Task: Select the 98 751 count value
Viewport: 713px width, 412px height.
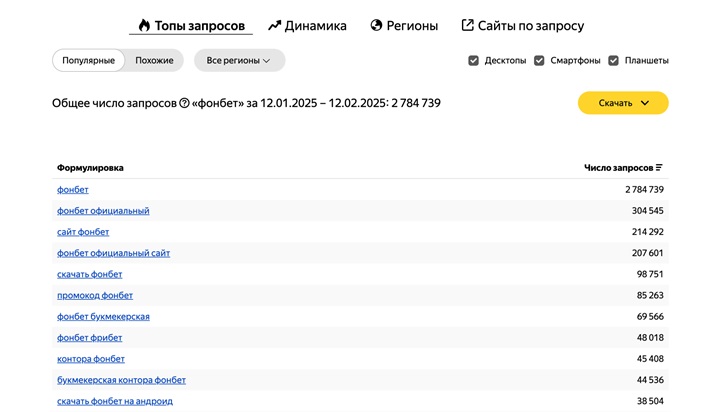Action: pos(650,274)
